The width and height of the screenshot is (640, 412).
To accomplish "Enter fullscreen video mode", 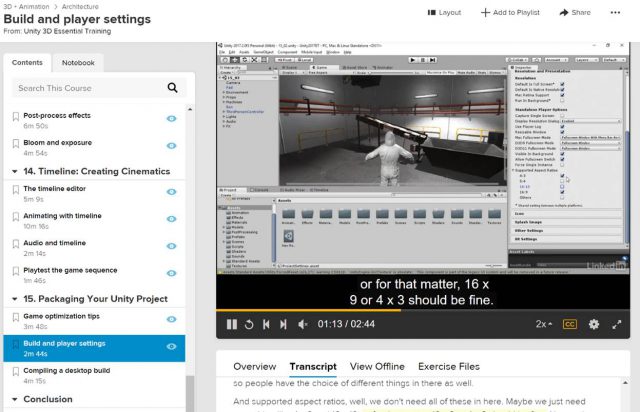I will pos(617,324).
